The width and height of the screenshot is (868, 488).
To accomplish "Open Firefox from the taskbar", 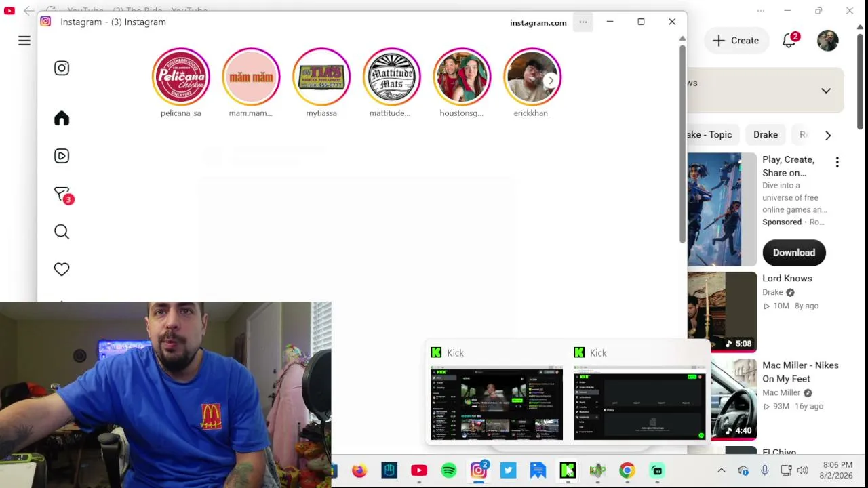I will coord(359,470).
